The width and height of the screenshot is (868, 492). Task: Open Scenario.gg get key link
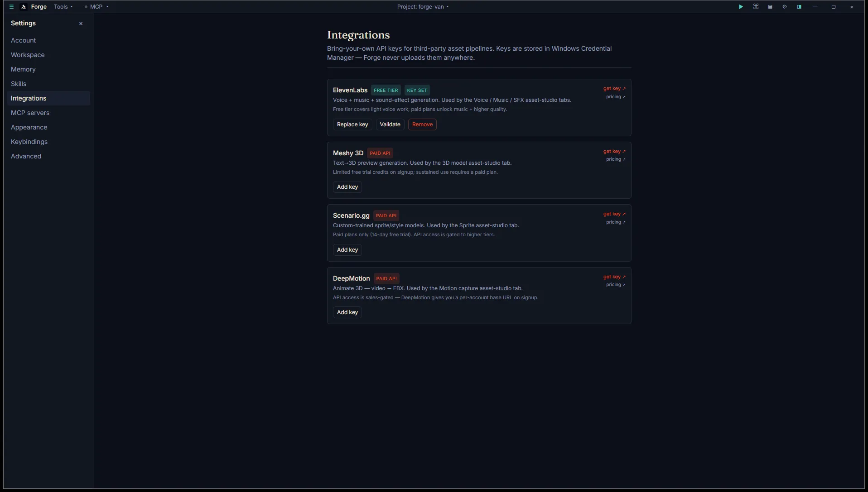[614, 214]
